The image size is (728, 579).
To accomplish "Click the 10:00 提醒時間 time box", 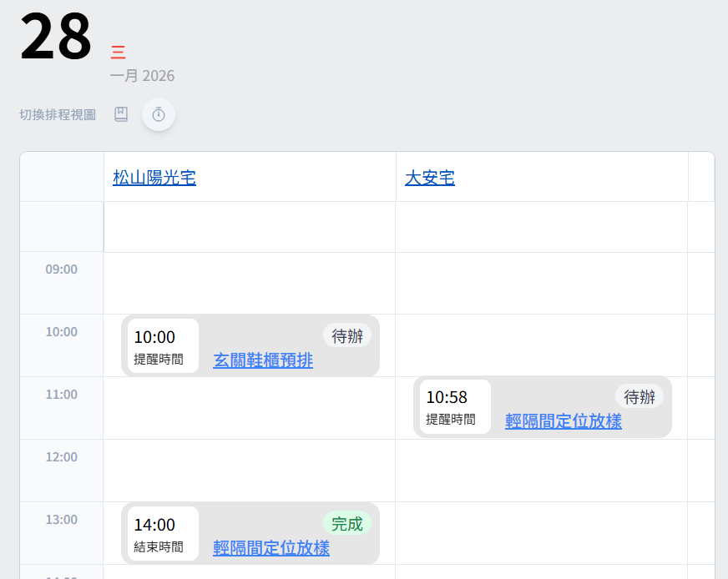I will click(x=163, y=346).
